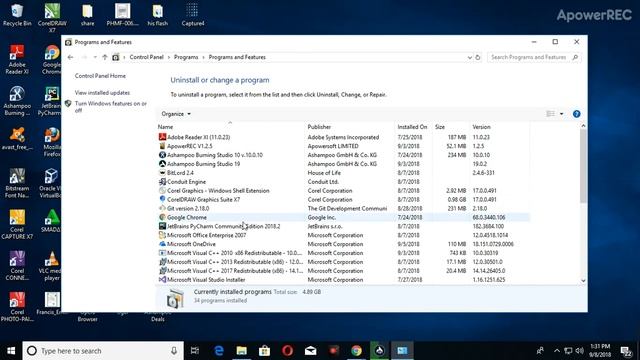Viewport: 640px width, 360px height.
Task: Select BitLord 2.4 in the list
Action: [x=344, y=173]
